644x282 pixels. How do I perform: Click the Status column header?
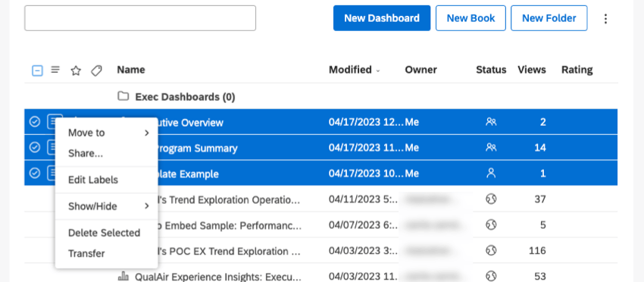(x=491, y=70)
